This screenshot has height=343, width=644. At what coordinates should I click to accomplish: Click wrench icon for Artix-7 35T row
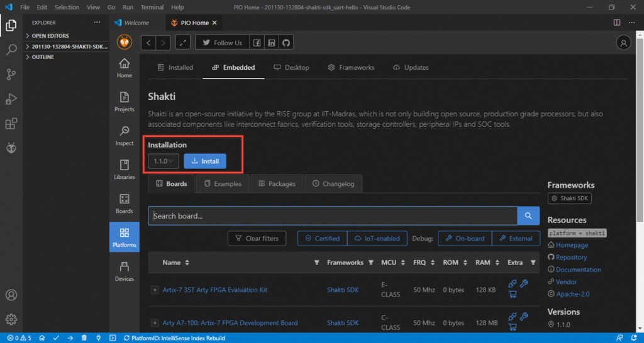click(x=524, y=283)
